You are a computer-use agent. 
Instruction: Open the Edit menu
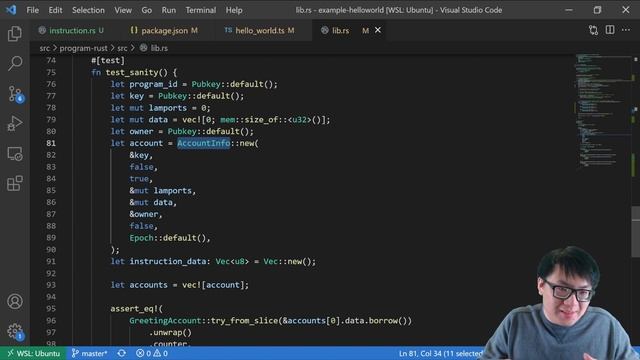[55, 10]
